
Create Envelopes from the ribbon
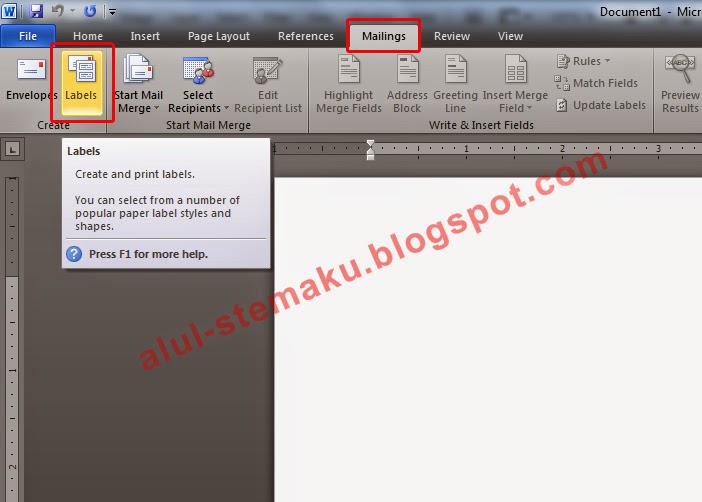(31, 78)
